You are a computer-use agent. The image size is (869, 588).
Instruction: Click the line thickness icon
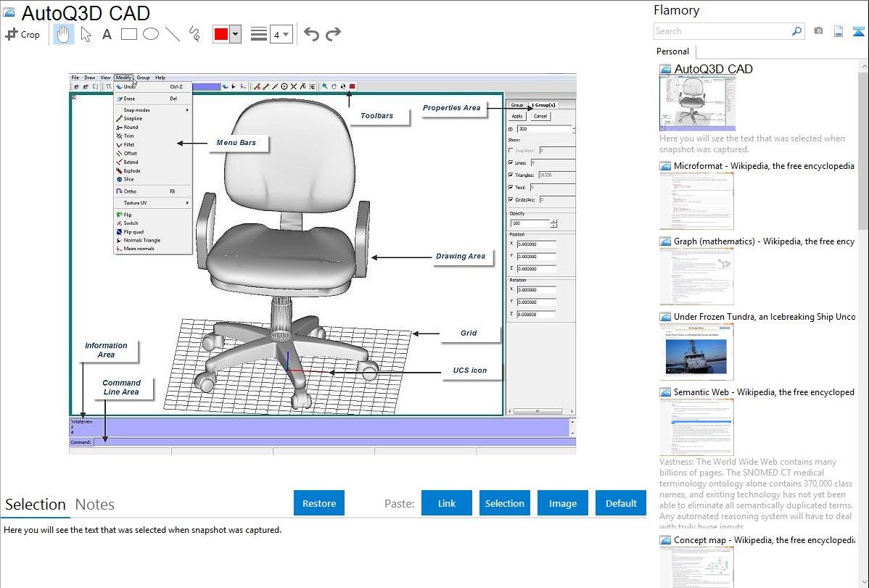258,34
